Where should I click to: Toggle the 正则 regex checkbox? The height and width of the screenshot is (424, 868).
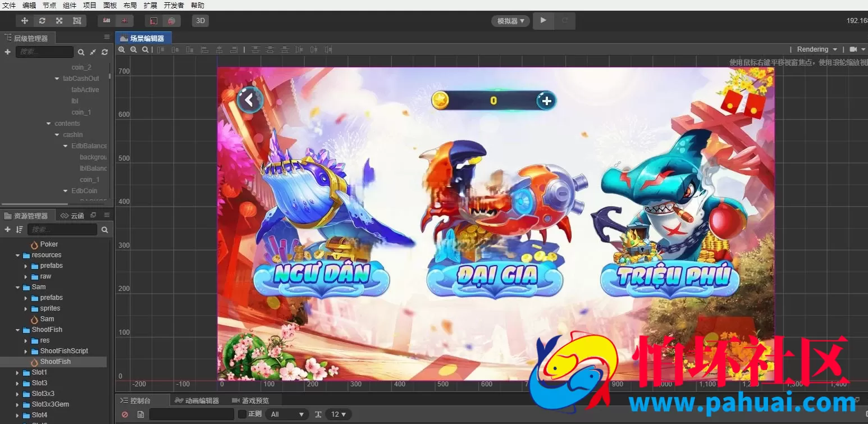pos(242,414)
